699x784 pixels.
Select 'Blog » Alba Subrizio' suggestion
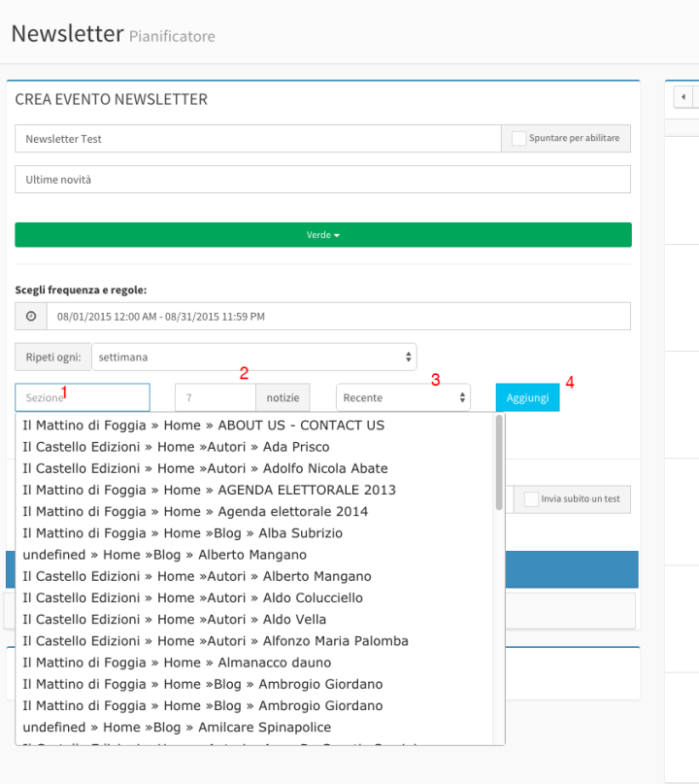(x=254, y=533)
